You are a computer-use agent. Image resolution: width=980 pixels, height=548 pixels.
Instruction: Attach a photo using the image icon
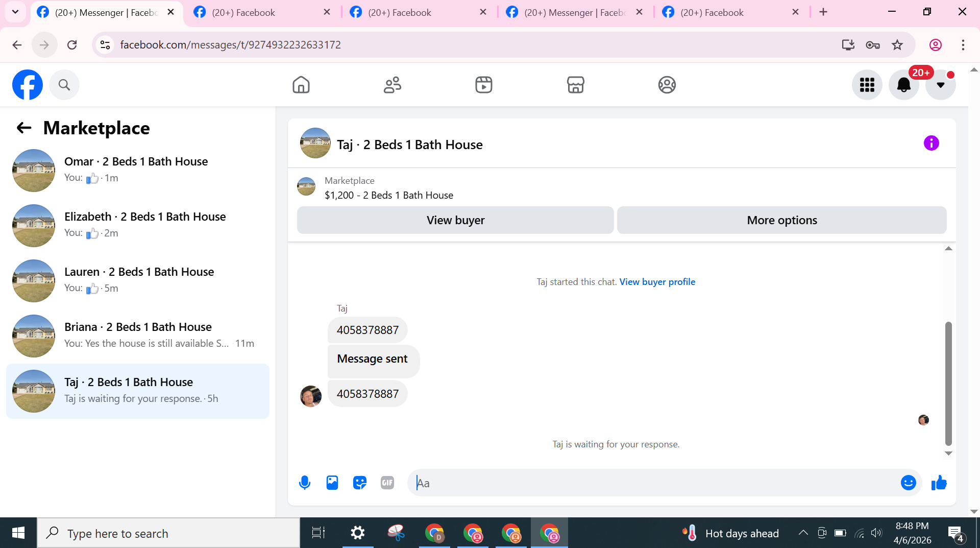(332, 483)
